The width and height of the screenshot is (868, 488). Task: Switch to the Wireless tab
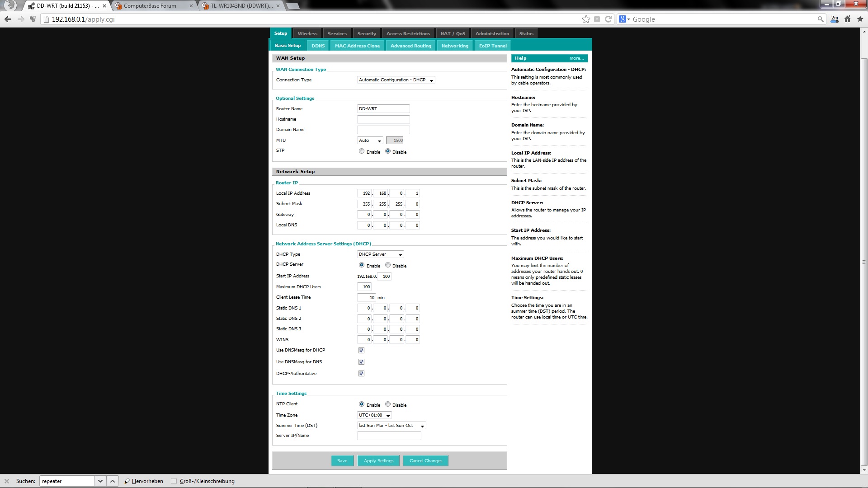coord(307,33)
